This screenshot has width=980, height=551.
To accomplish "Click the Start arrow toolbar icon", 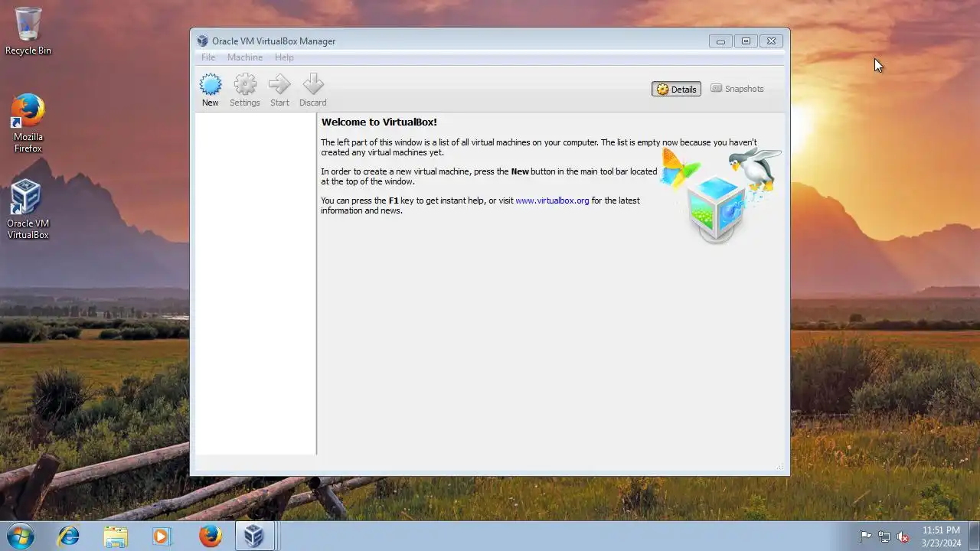I will [x=279, y=90].
